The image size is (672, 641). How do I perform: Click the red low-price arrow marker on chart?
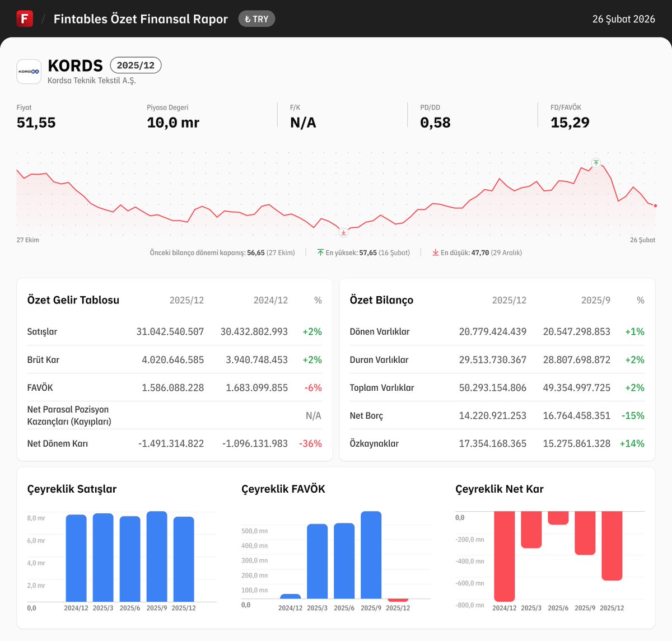(x=343, y=232)
